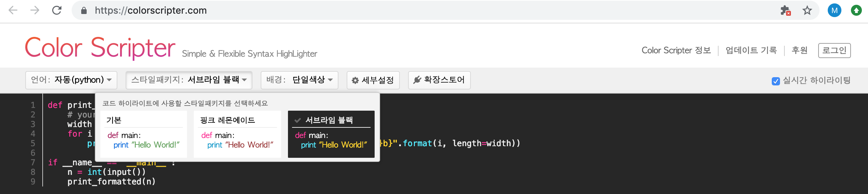Image resolution: width=868 pixels, height=194 pixels.
Task: Select the 서브라임 블랙 style package
Action: pyautogui.click(x=331, y=134)
